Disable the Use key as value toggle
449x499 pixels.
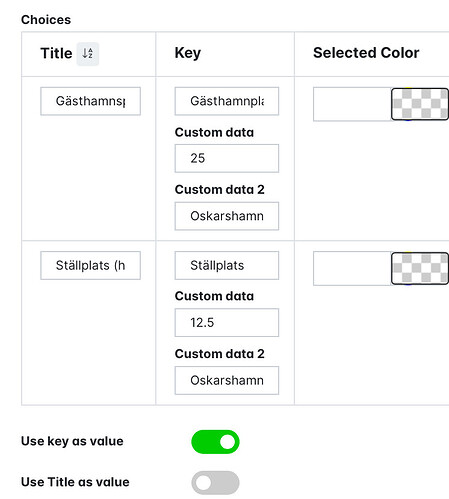click(215, 442)
